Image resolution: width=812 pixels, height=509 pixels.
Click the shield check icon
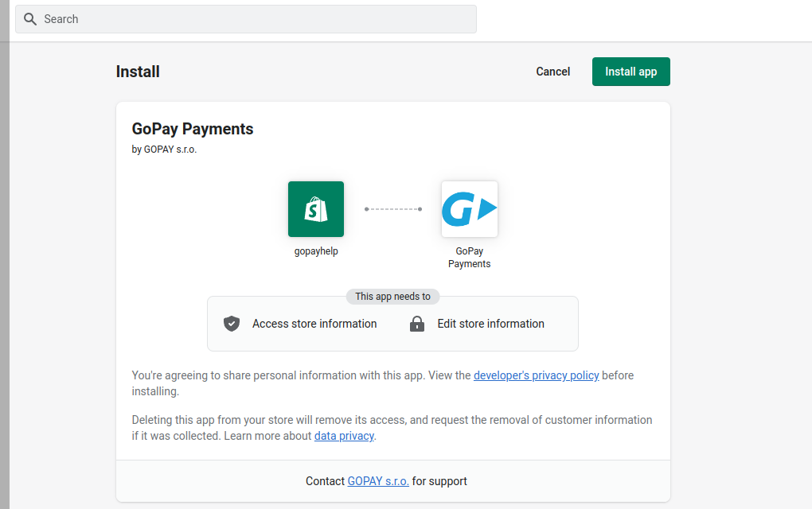click(x=232, y=324)
